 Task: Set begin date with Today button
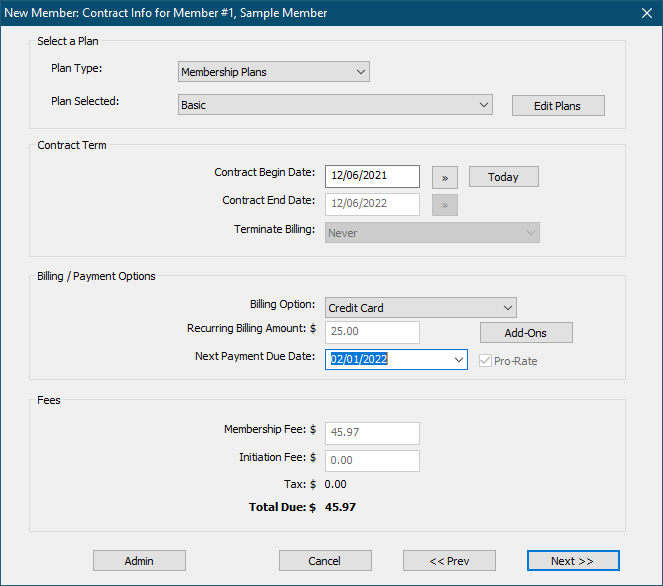click(x=503, y=177)
